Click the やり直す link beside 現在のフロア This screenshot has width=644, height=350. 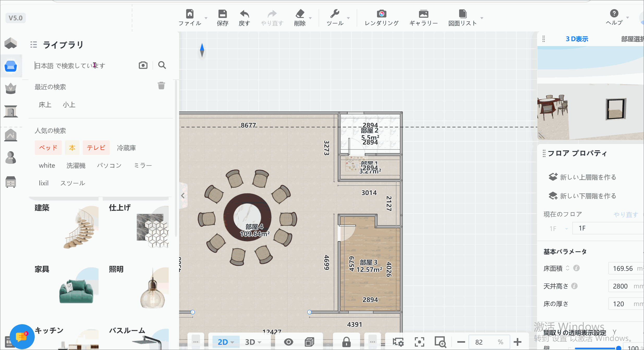click(626, 214)
